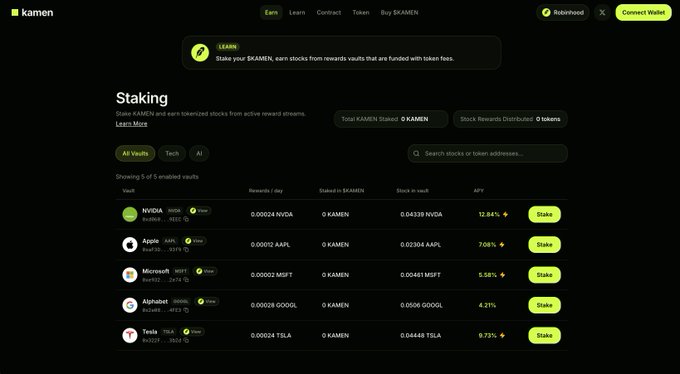Viewport: 680px width, 374px height.
Task: Copy the Microsoft token address
Action: pos(186,280)
